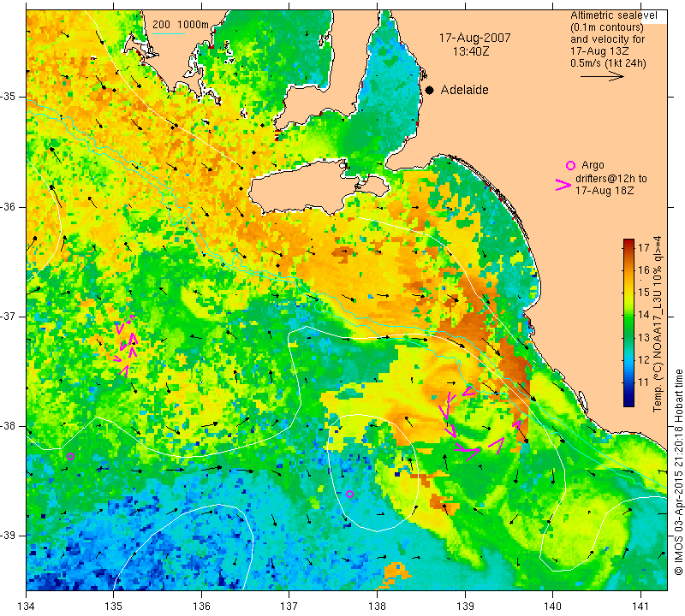Click the Argo float circle near 137.7 longitude

tap(349, 495)
